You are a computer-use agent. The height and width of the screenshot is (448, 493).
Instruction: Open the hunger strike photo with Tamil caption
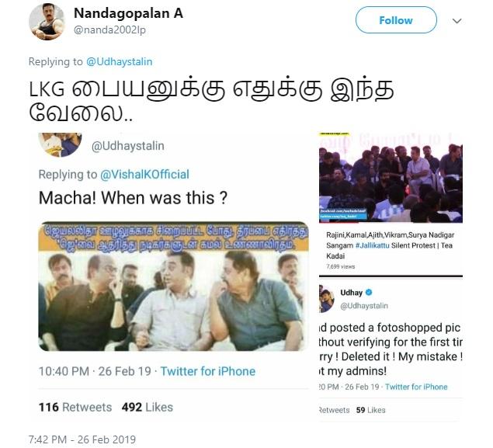173,287
